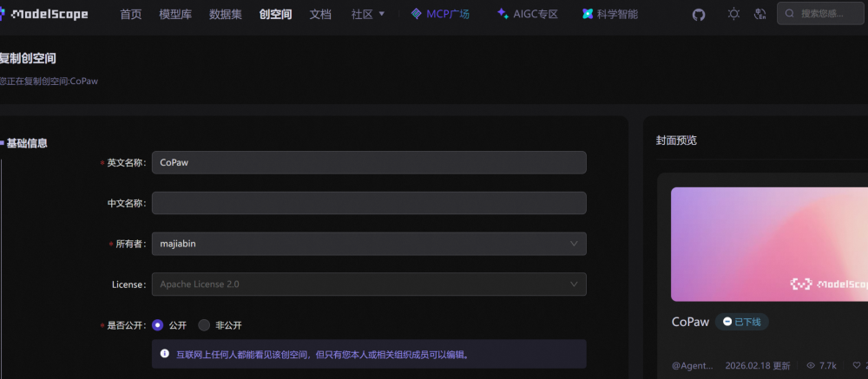Open the 社区 menu item

(363, 15)
